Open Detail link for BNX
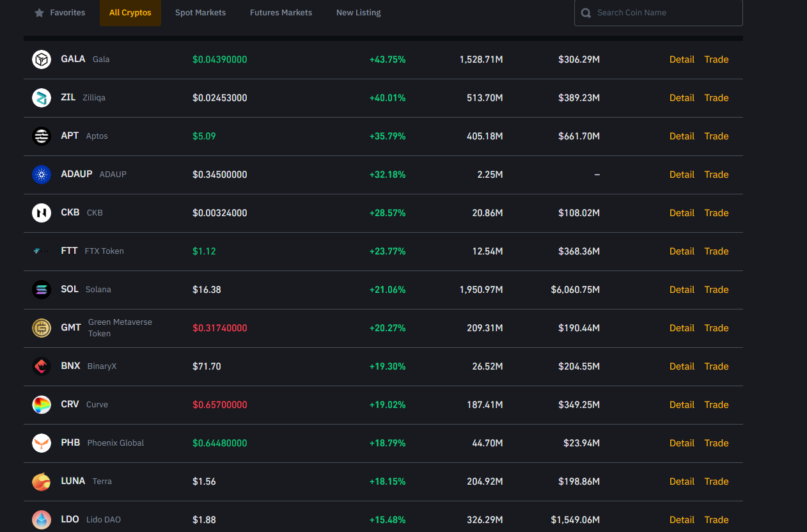 pos(682,366)
